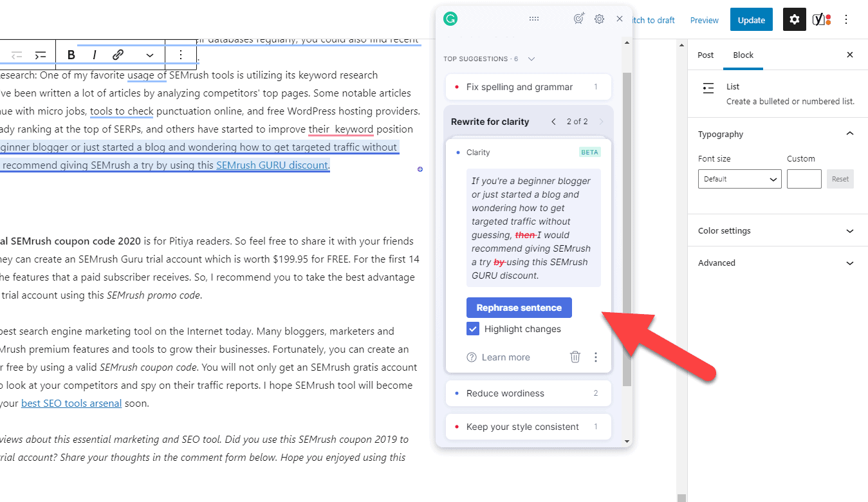
Task: Collapse the Typography section
Action: click(850, 134)
